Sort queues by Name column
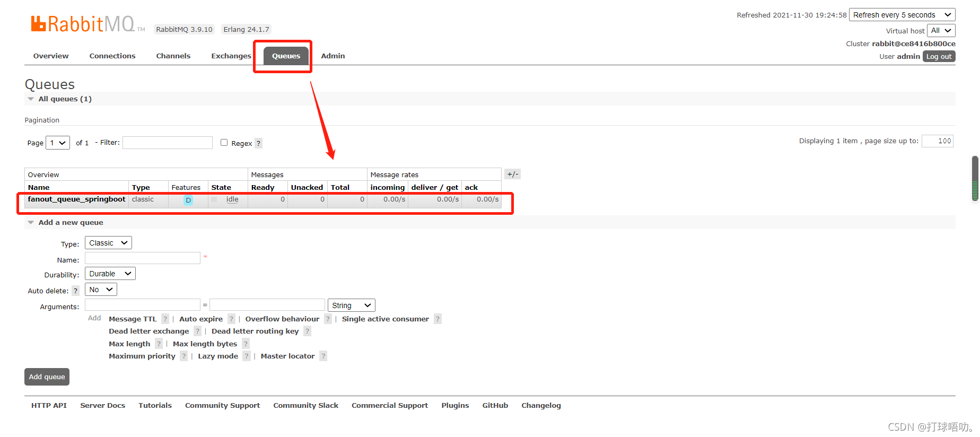This screenshot has height=437, width=980. (x=39, y=187)
